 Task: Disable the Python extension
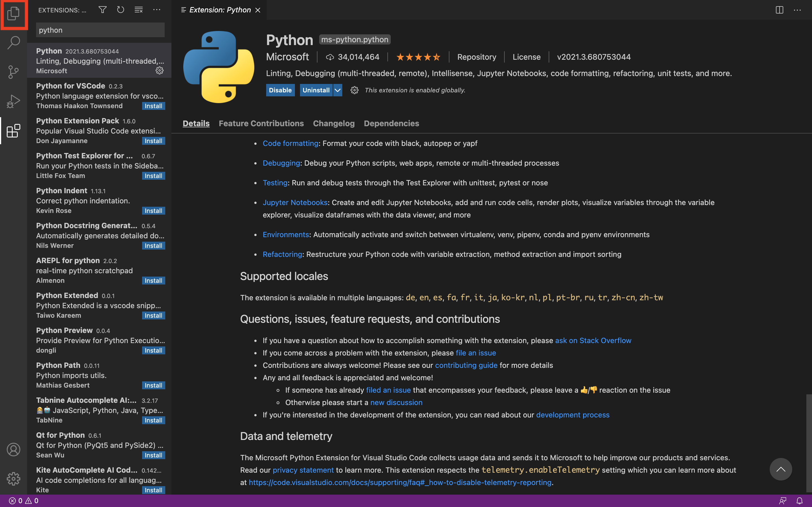tap(280, 90)
